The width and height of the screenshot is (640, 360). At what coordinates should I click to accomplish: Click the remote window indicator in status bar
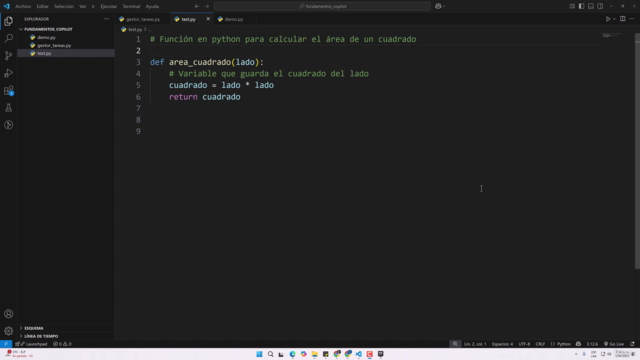point(6,344)
